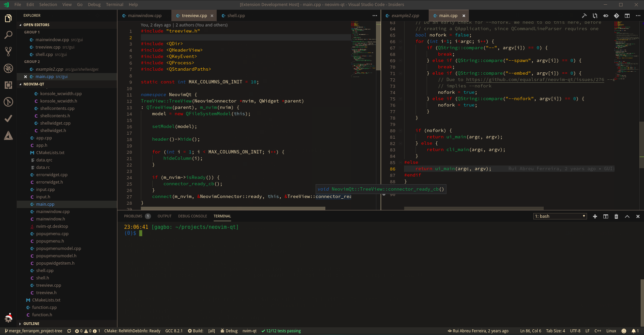This screenshot has height=335, width=644.
Task: Open the GitHub issues link on line 72
Action: pyautogui.click(x=535, y=80)
